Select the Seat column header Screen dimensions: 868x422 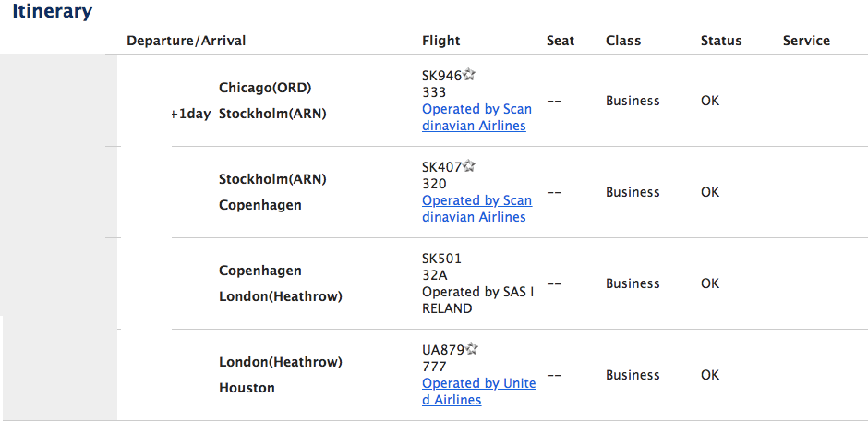click(x=561, y=41)
